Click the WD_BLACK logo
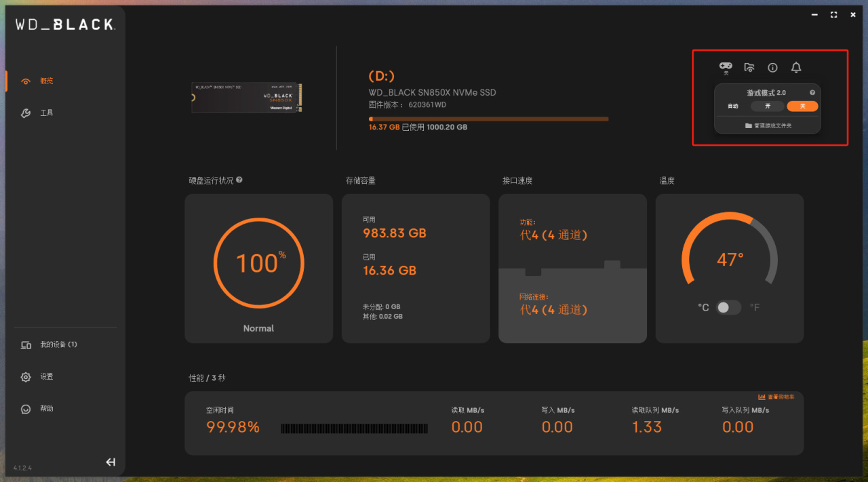Viewport: 868px width, 482px height. pos(66,24)
